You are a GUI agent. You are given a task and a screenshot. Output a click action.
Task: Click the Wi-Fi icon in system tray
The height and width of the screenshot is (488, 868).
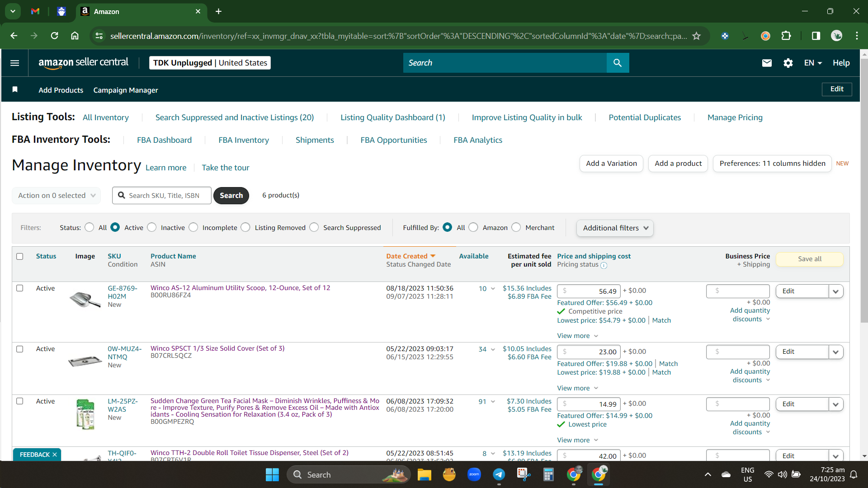tap(769, 474)
